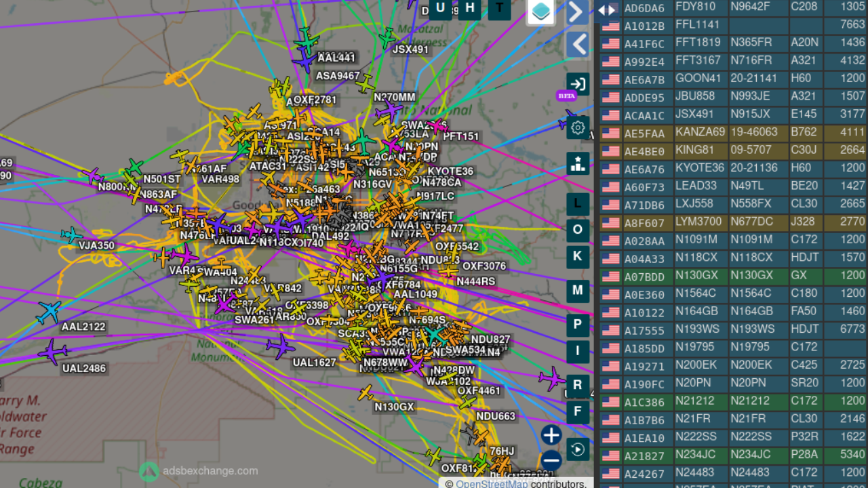This screenshot has width=868, height=488.
Task: Select the JSX491 green aircraft icon
Action: coord(387,37)
